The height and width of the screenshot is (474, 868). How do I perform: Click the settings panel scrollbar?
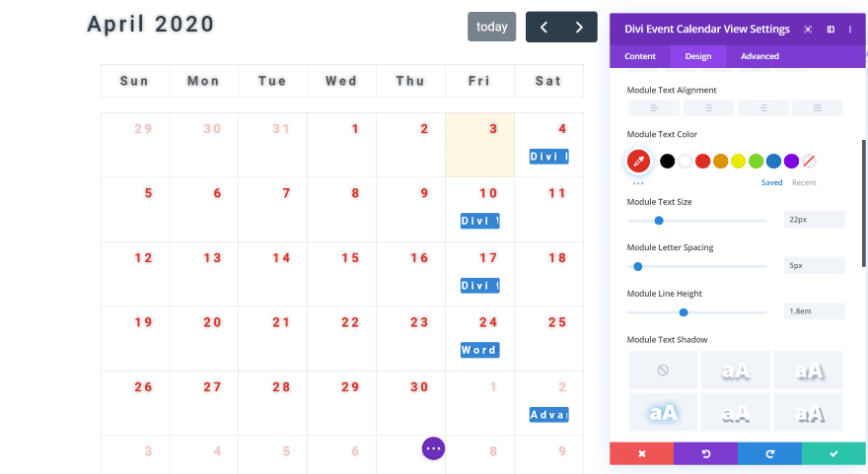pyautogui.click(x=864, y=204)
